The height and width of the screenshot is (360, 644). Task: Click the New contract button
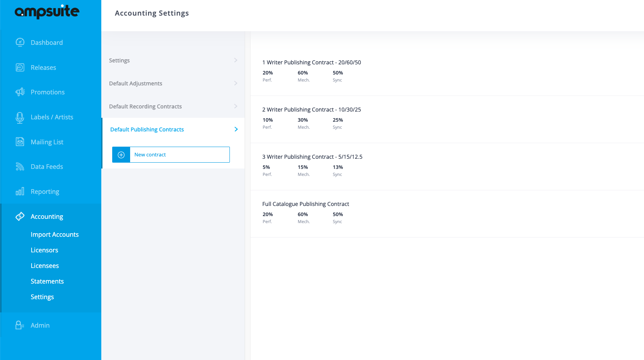171,155
